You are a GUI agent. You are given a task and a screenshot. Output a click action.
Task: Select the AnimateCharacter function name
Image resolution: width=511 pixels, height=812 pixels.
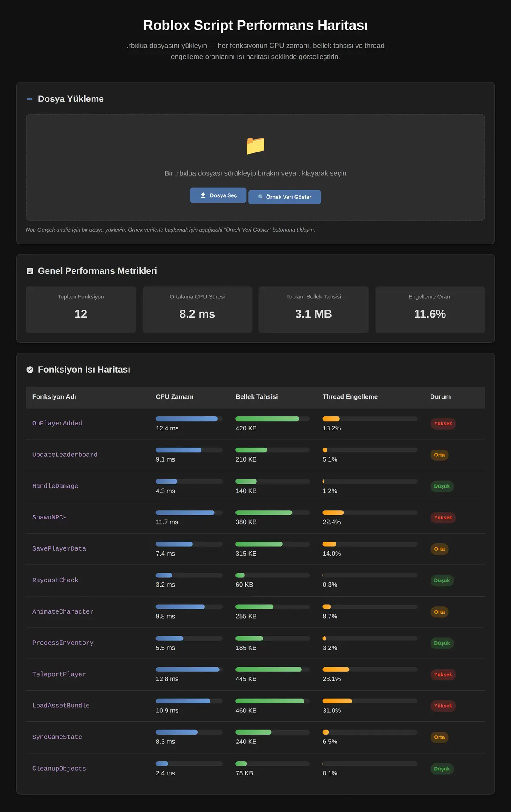click(x=63, y=611)
